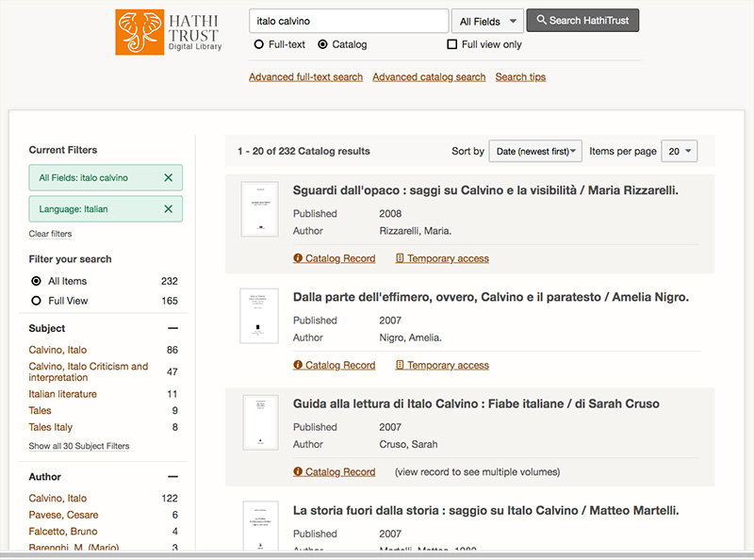Click the search text input field
Image resolution: width=754 pixels, height=560 pixels.
pos(348,21)
